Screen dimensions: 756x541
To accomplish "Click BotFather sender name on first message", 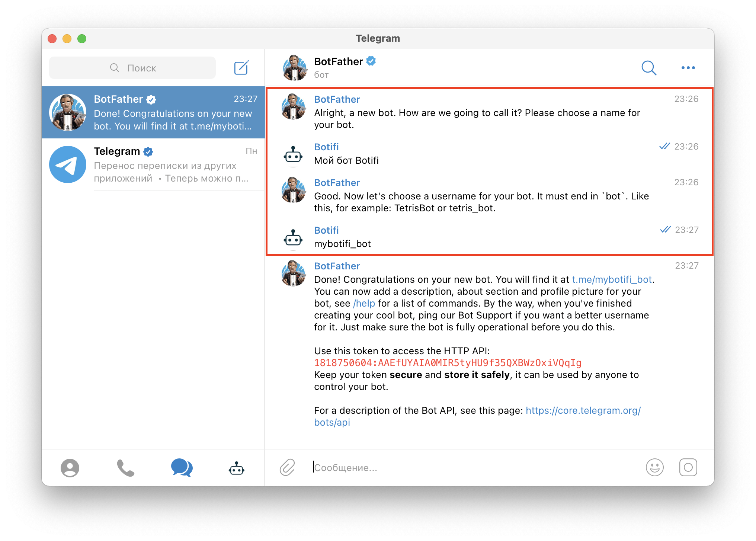I will [x=337, y=99].
